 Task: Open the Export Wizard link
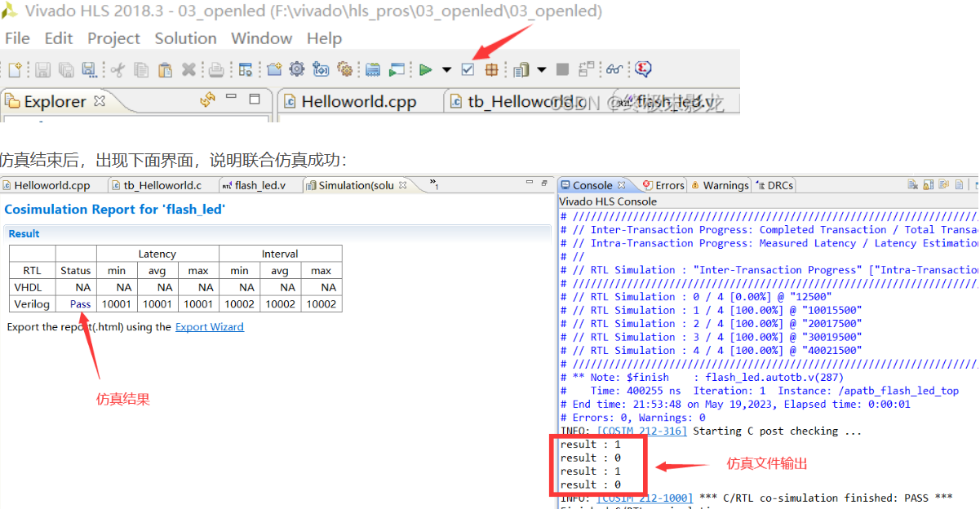[210, 327]
